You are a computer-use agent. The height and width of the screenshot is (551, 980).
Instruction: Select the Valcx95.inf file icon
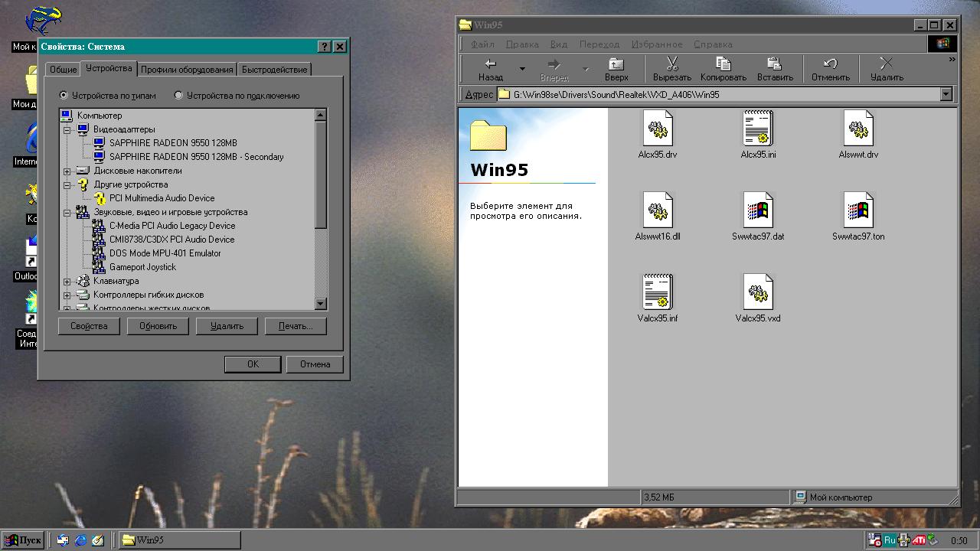tap(657, 292)
